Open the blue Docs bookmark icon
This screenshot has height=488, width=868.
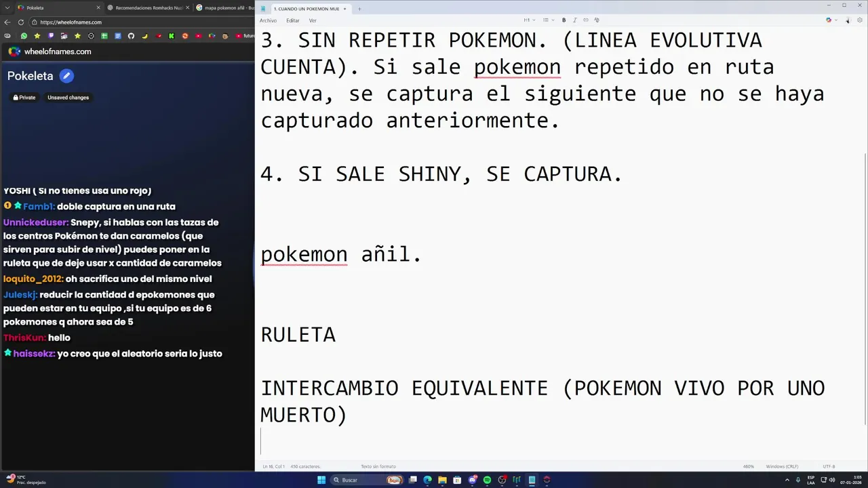[118, 36]
